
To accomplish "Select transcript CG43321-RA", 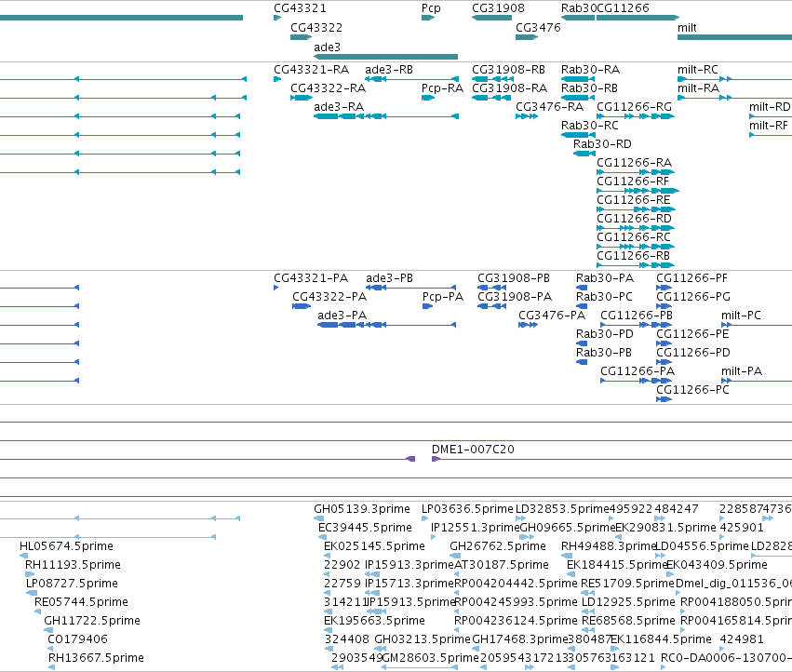I will click(x=311, y=69).
